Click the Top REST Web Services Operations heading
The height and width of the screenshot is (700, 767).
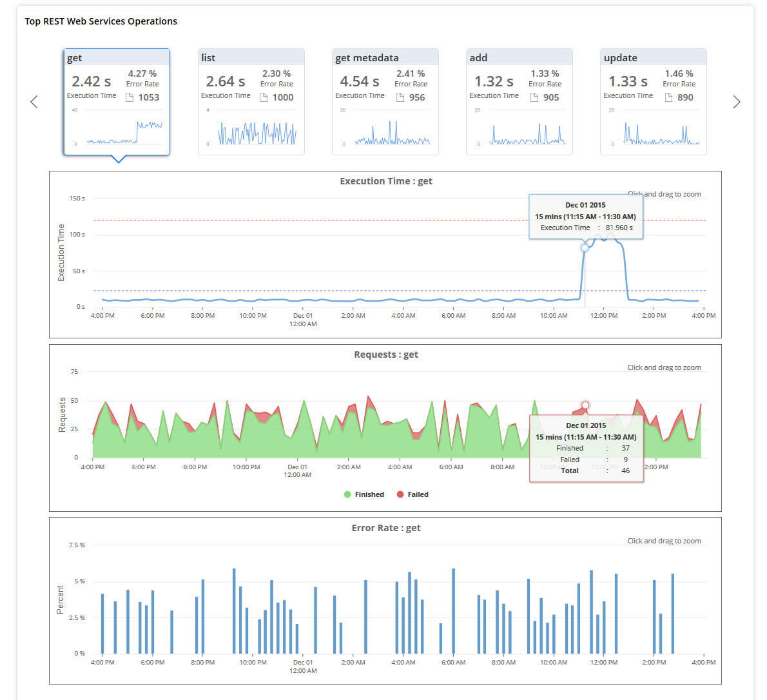coord(101,21)
